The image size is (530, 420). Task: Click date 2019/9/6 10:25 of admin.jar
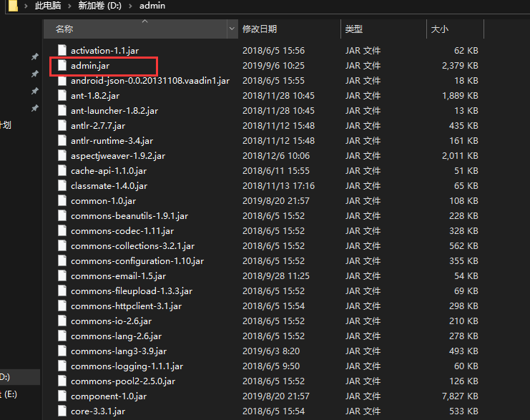pos(273,66)
